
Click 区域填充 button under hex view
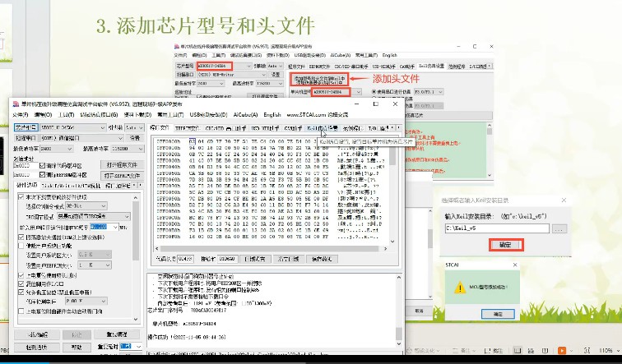[x=255, y=259]
